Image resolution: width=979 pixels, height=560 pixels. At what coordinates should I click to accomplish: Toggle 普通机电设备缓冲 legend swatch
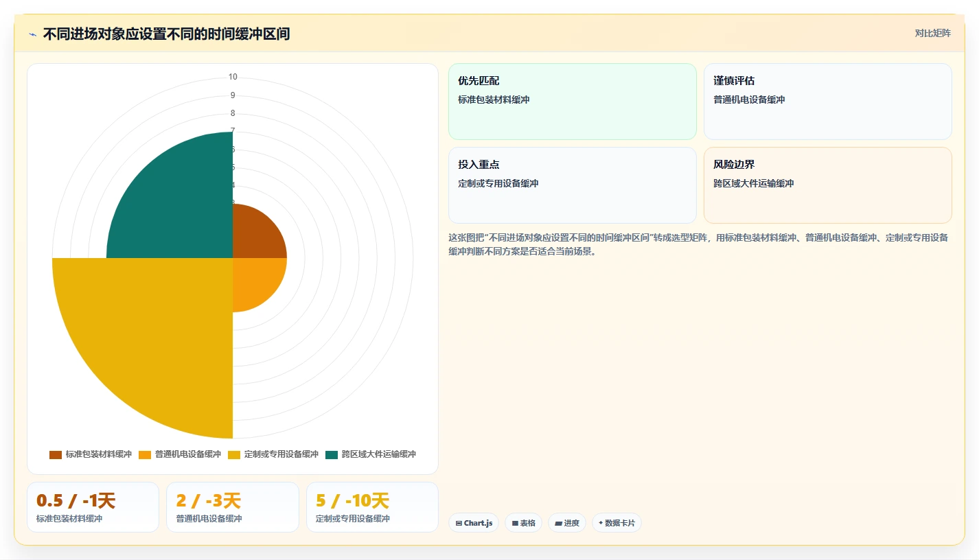click(x=145, y=454)
